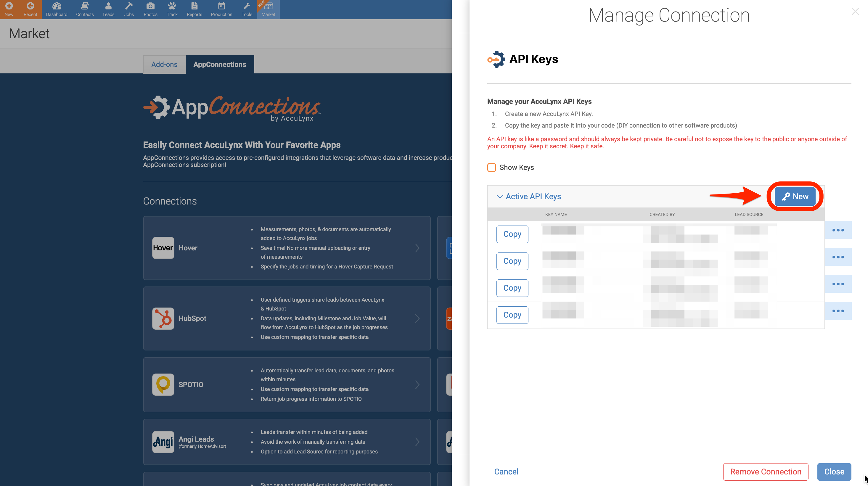Collapse the Active API Keys section
This screenshot has width=868, height=486.
pyautogui.click(x=500, y=196)
